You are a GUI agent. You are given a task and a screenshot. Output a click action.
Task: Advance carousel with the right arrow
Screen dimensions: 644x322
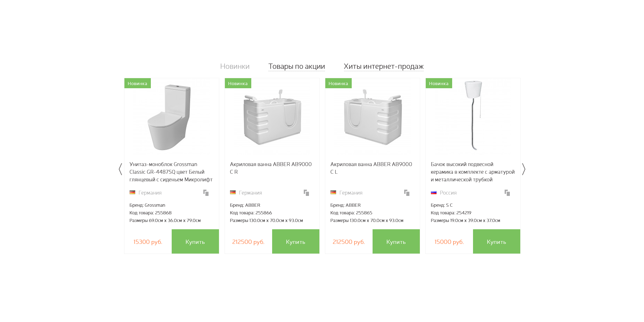524,169
